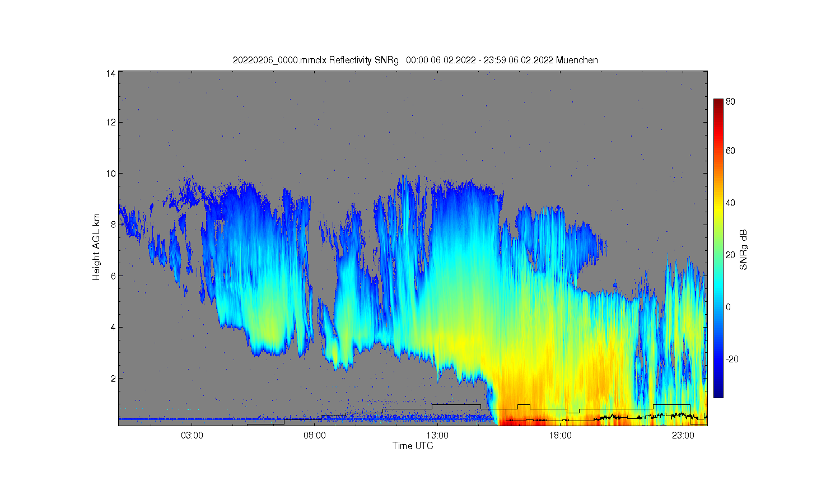Click the 'Time UTC' axis label
Screen dimensions: 840x504
[x=413, y=446]
